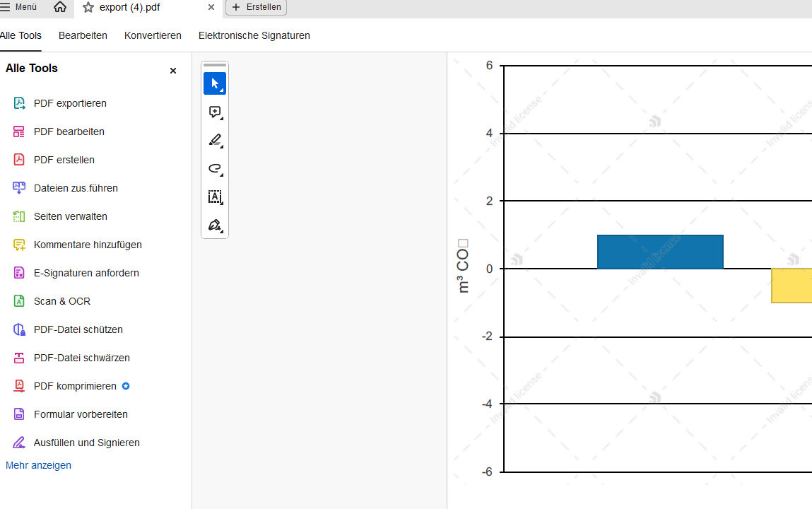
Task: Click the PDF exportieren tool
Action: coord(70,103)
